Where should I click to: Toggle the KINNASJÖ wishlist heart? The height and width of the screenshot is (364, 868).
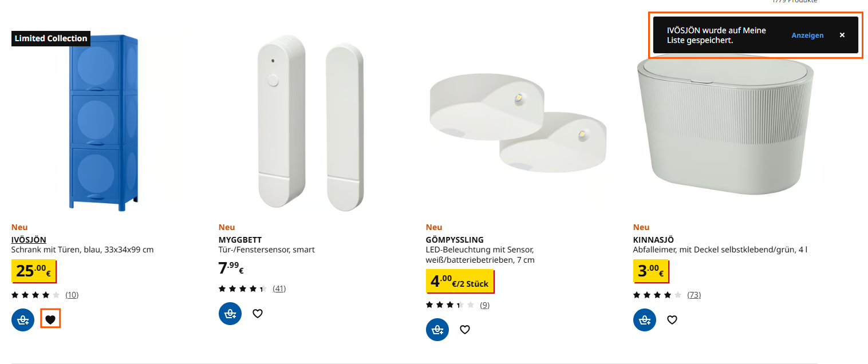[672, 319]
